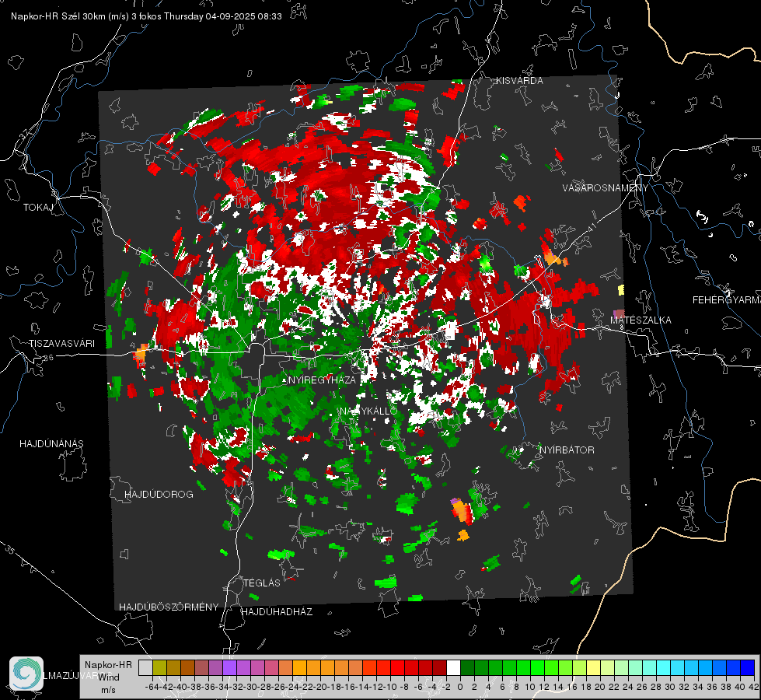Click the 'Wind' label in the legend

[x=109, y=677]
